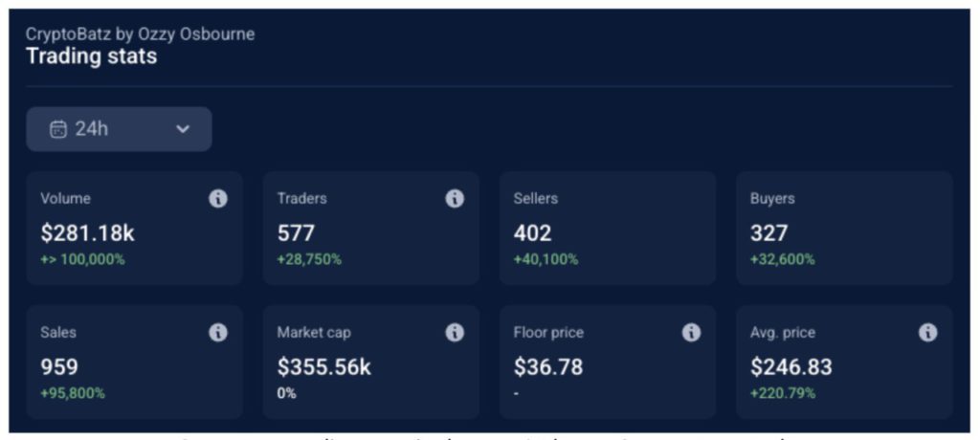Click the 577 traders count
Viewport: 980px width, 440px height.
coord(296,232)
